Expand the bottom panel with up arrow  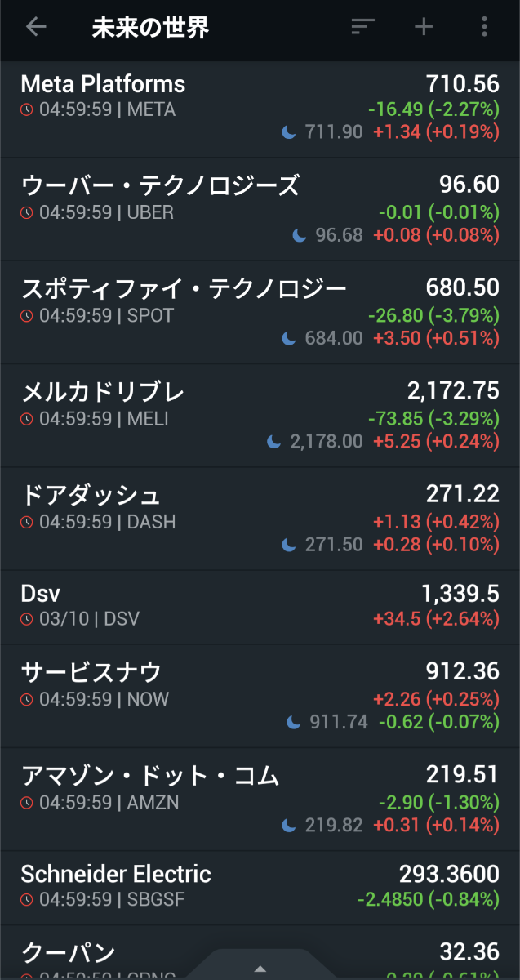tap(260, 969)
